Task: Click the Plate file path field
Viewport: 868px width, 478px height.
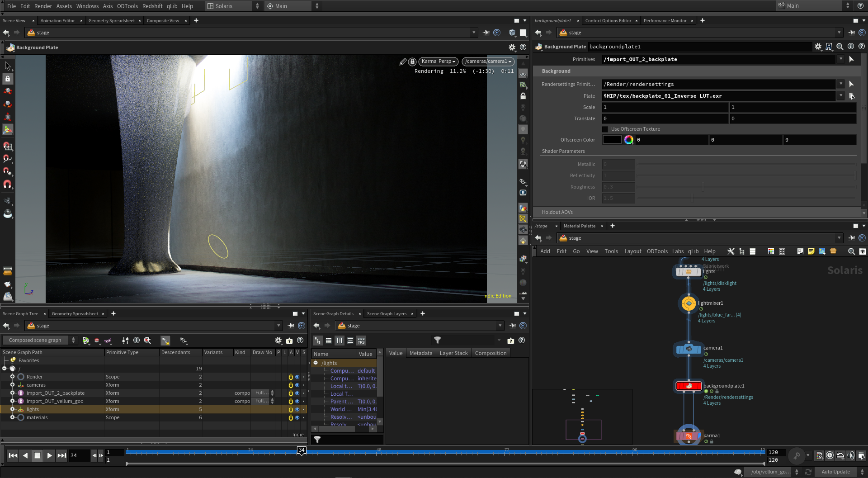Action: pos(719,96)
